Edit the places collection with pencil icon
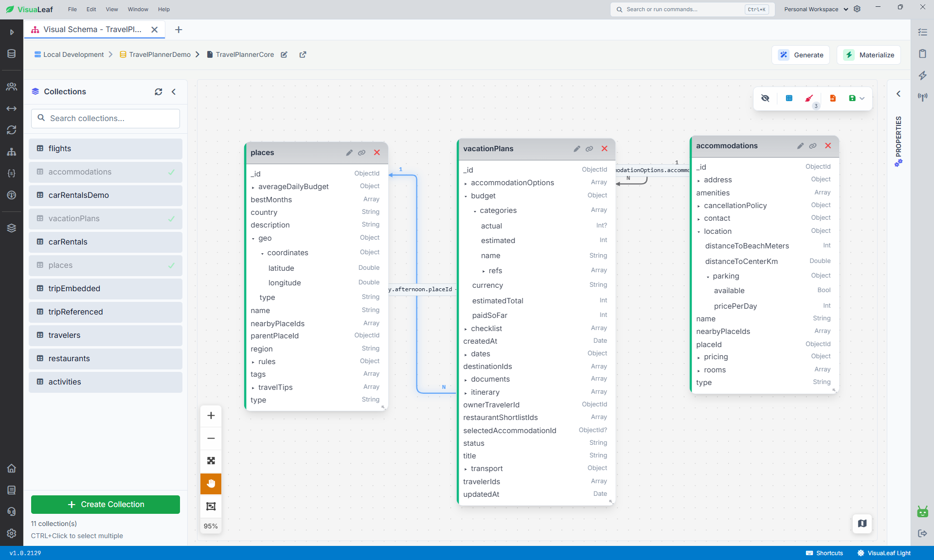 (349, 153)
